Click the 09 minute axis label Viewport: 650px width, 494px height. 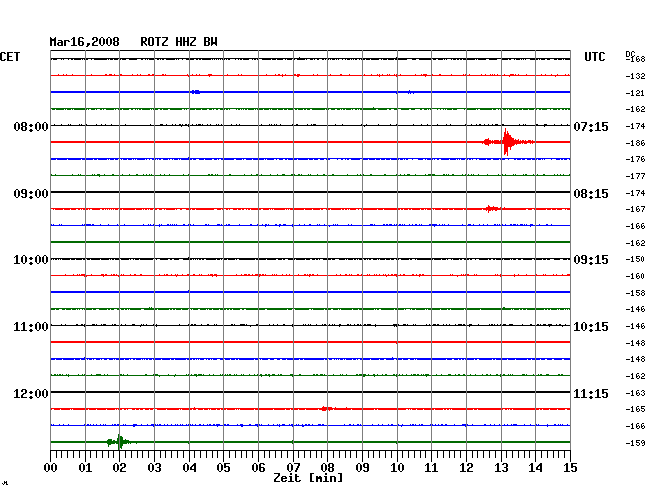(x=362, y=468)
